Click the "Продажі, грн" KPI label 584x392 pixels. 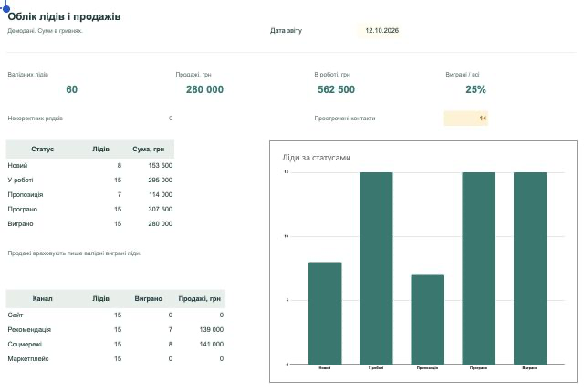193,75
